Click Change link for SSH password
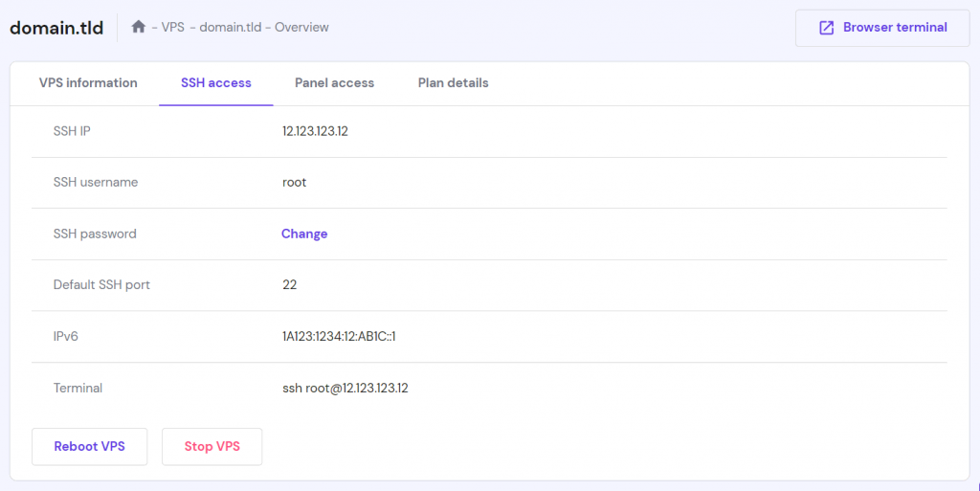The height and width of the screenshot is (491, 980). tap(304, 234)
